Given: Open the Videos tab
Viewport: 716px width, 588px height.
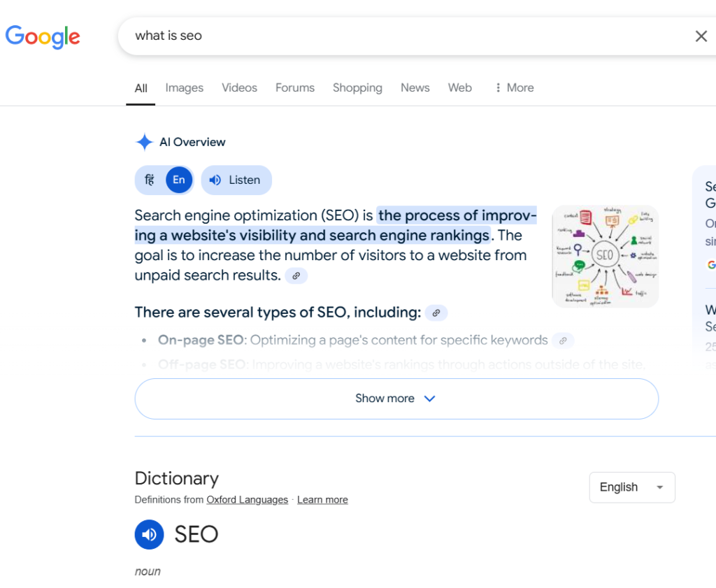Looking at the screenshot, I should tap(239, 87).
